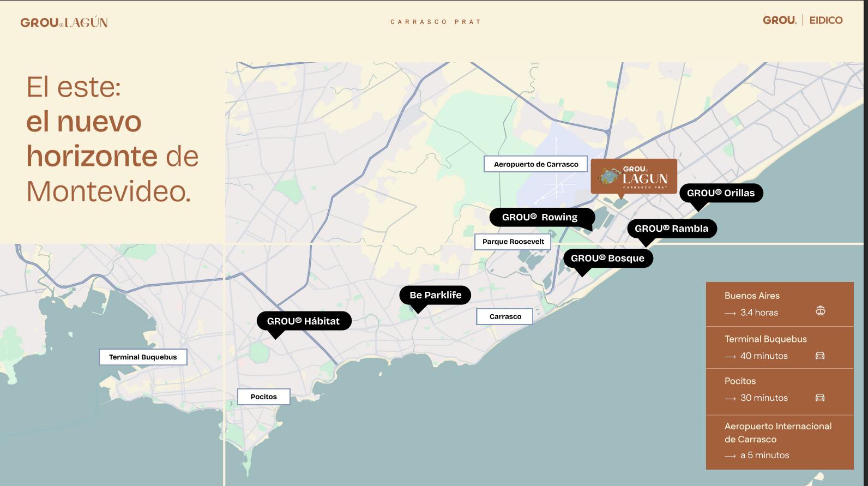The image size is (868, 486).
Task: Click 'Aeropuerto Internacional de Carrasco' panel entry
Action: [778, 433]
